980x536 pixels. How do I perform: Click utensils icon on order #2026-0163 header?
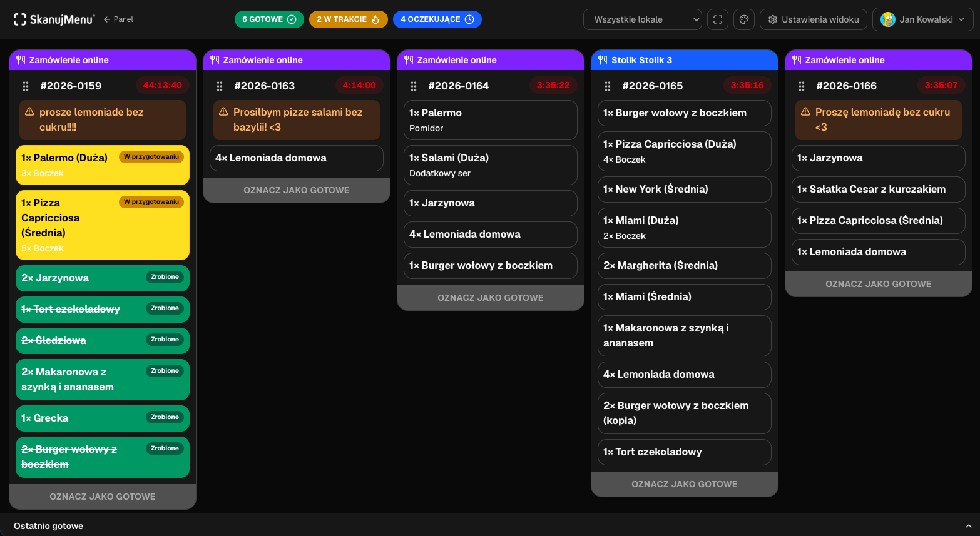[x=215, y=60]
